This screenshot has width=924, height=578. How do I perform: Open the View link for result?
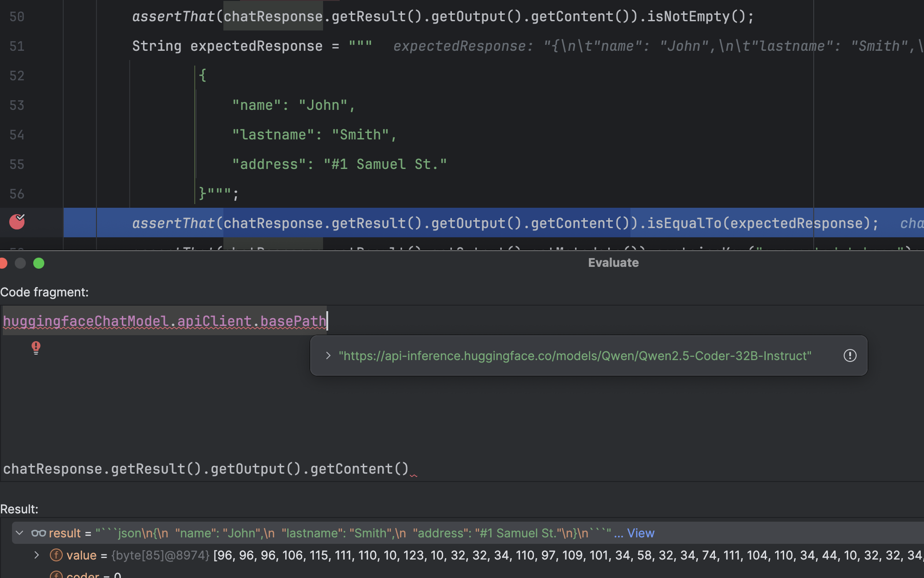pos(641,533)
